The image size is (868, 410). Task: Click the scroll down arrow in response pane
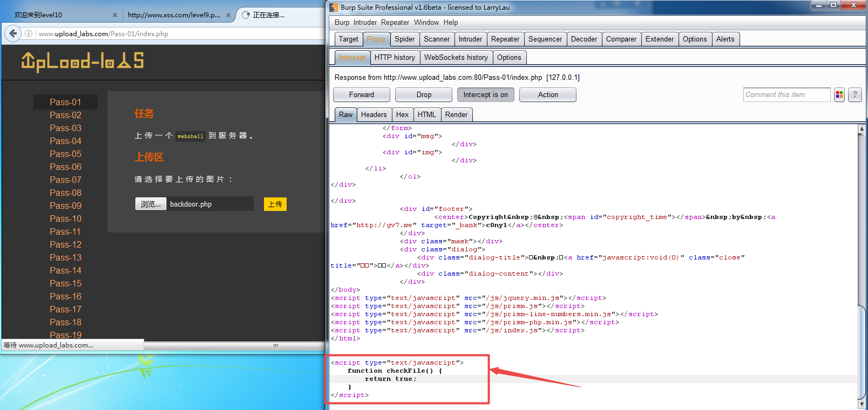(x=862, y=404)
